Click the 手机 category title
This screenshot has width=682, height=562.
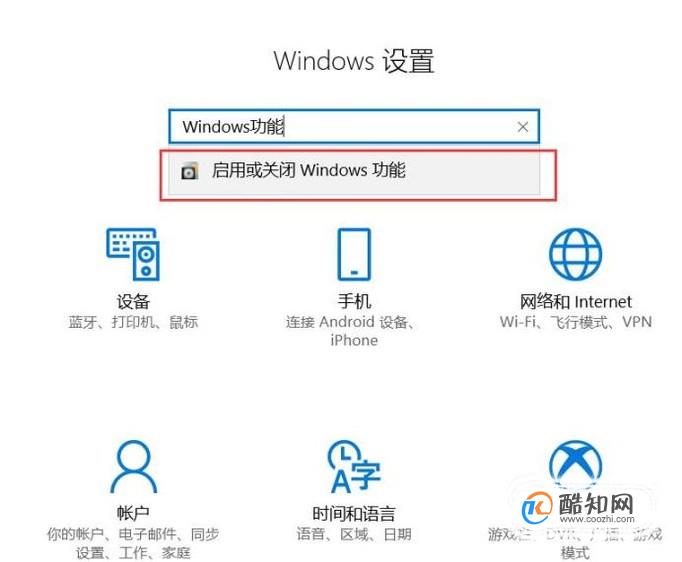(354, 301)
